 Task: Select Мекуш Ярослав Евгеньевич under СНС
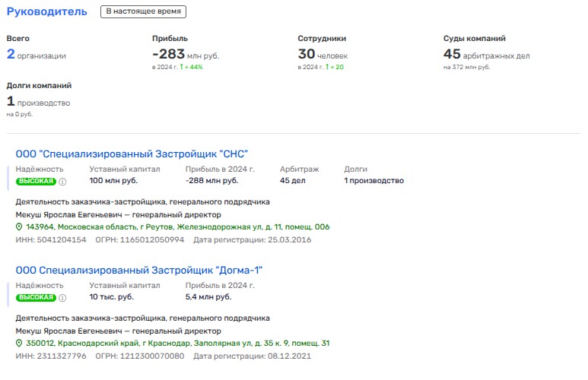click(64, 214)
